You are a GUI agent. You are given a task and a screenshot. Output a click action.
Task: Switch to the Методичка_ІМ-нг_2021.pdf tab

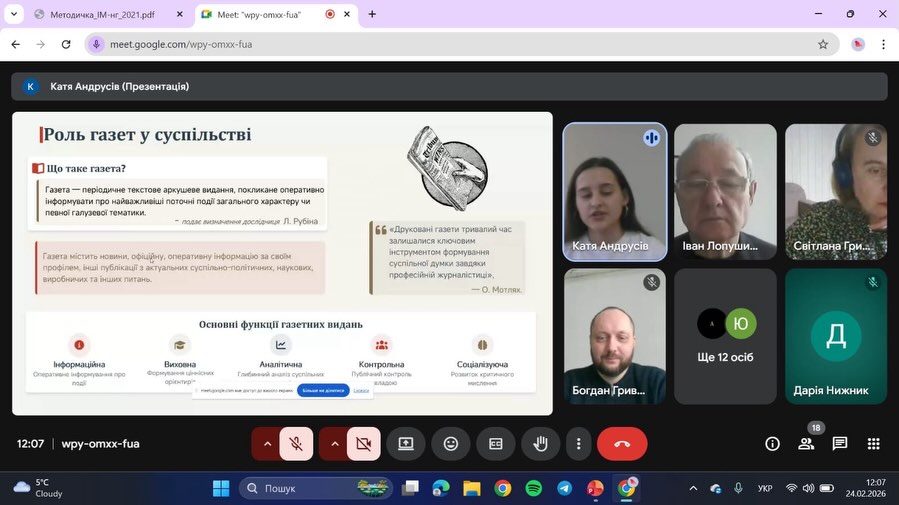pos(100,14)
